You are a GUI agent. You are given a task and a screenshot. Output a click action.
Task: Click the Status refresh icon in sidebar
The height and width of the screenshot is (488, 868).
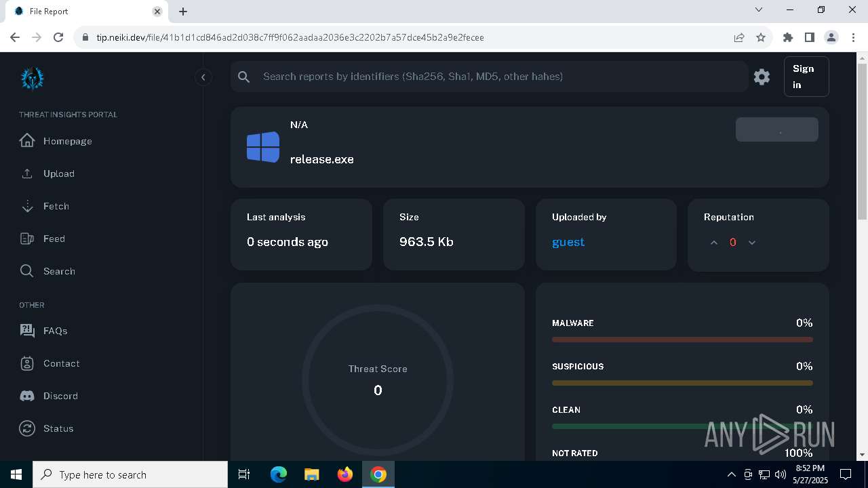27,428
